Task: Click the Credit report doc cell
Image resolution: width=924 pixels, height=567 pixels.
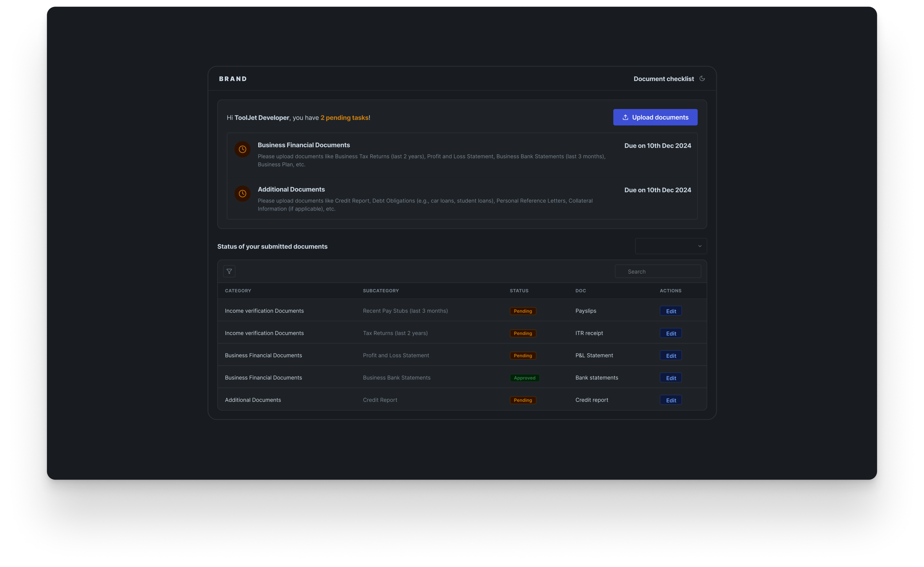Action: (x=592, y=400)
